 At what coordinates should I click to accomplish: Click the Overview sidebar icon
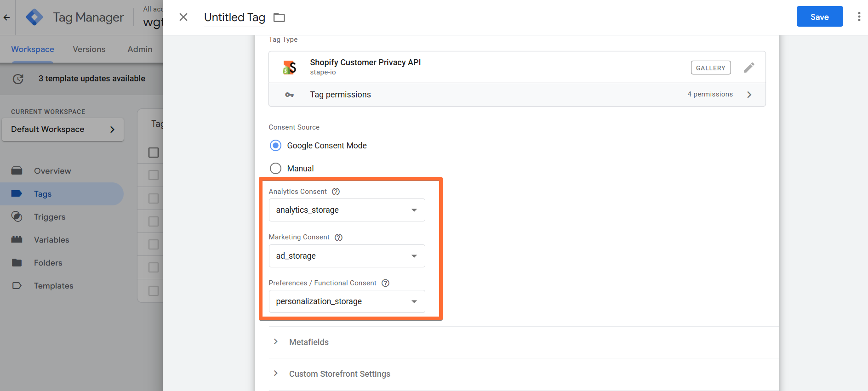coord(17,171)
